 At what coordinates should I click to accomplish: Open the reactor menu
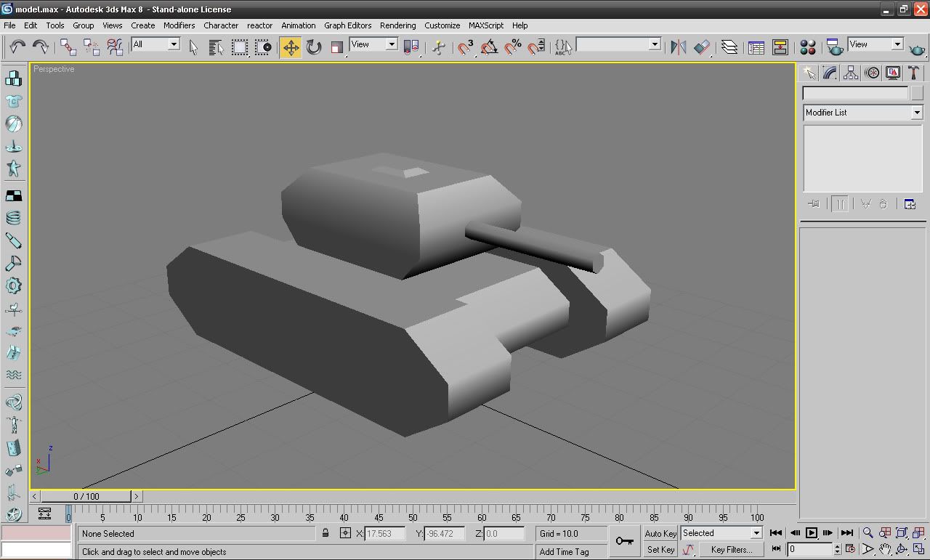[259, 25]
